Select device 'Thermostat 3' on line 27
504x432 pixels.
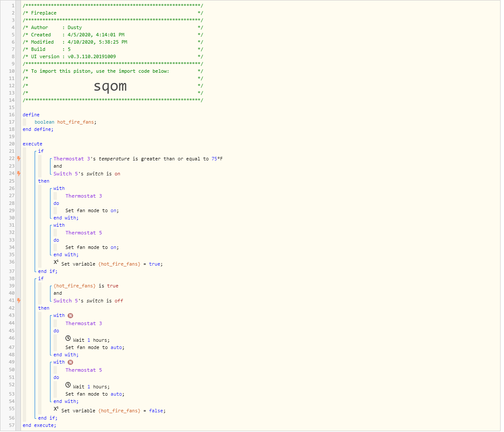tap(83, 196)
